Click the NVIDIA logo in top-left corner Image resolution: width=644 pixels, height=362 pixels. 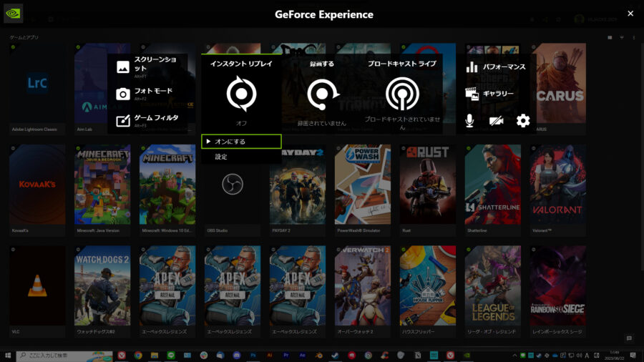coord(13,14)
